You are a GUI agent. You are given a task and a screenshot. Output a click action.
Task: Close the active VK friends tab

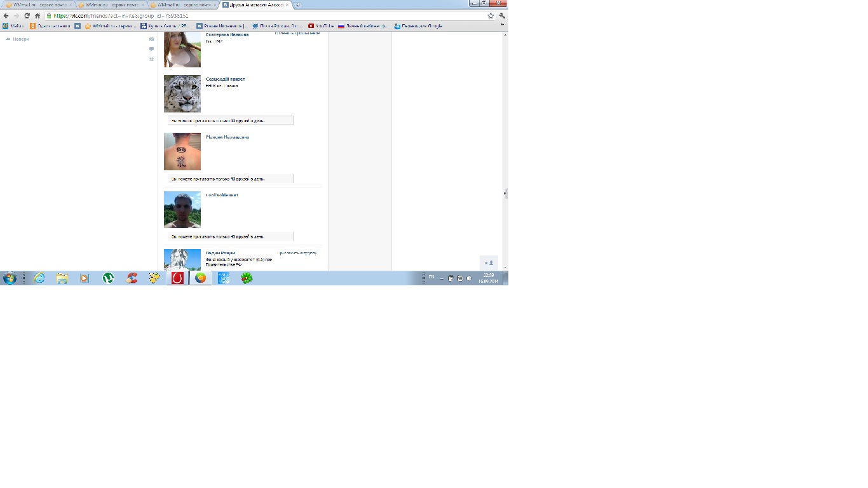click(x=287, y=4)
